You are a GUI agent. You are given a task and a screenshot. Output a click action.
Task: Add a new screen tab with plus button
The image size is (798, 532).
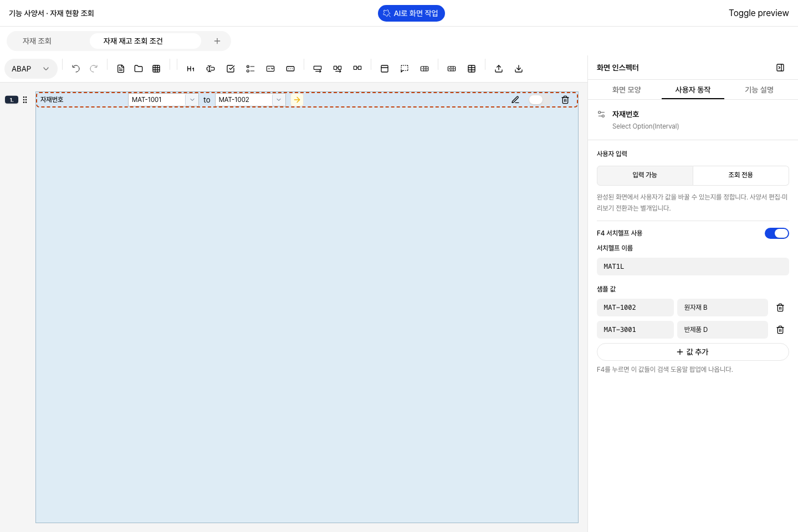pos(217,41)
